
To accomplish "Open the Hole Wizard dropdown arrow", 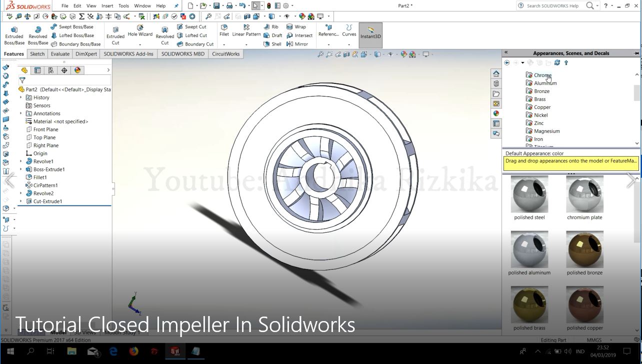I will click(x=140, y=44).
